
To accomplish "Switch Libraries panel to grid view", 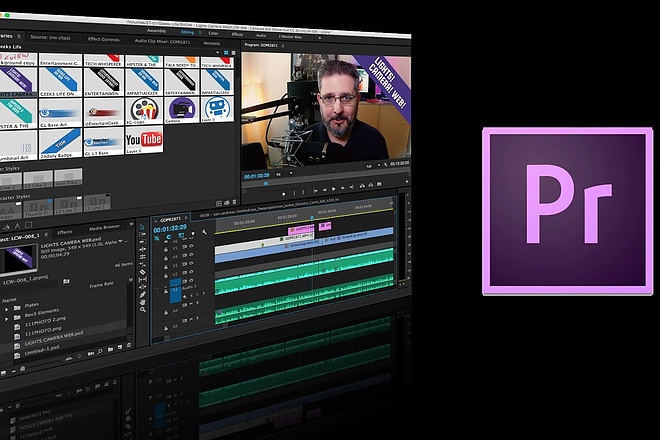I will (x=226, y=53).
